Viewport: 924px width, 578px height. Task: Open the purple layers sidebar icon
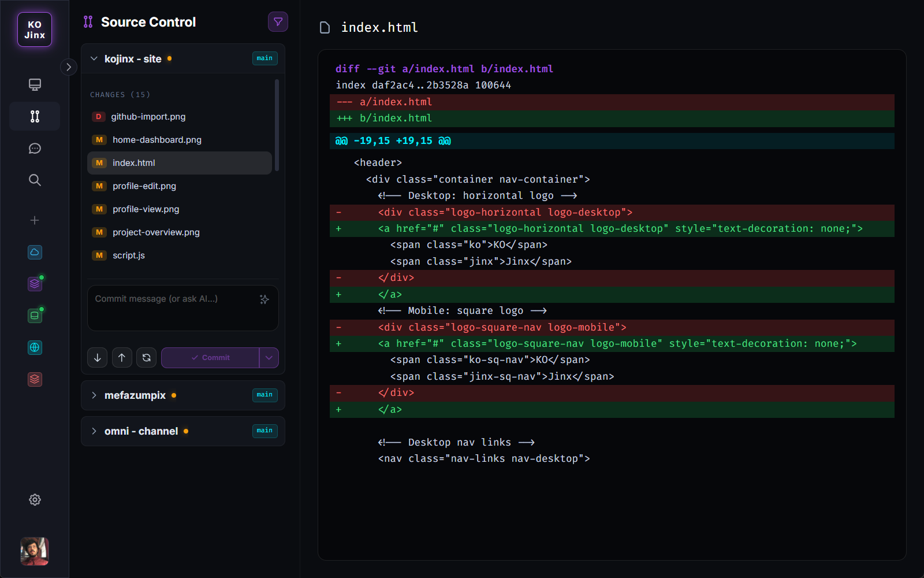(35, 284)
